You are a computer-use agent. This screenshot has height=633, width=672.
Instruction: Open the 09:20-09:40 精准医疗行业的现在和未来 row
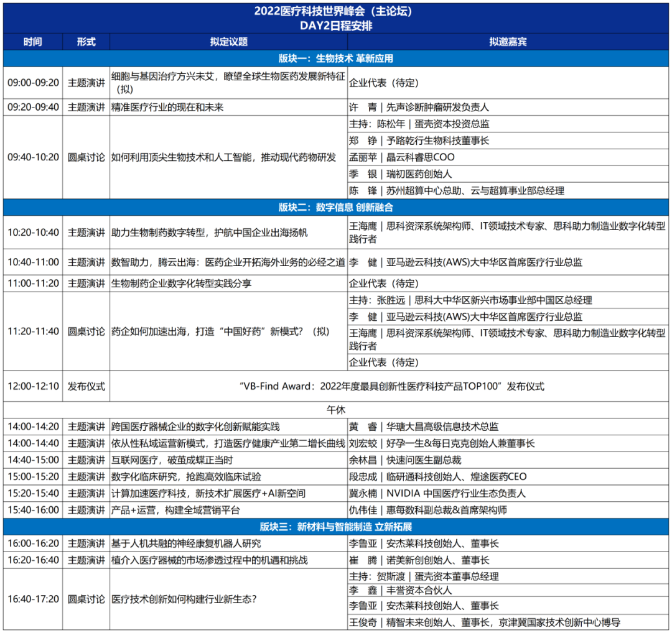226,106
